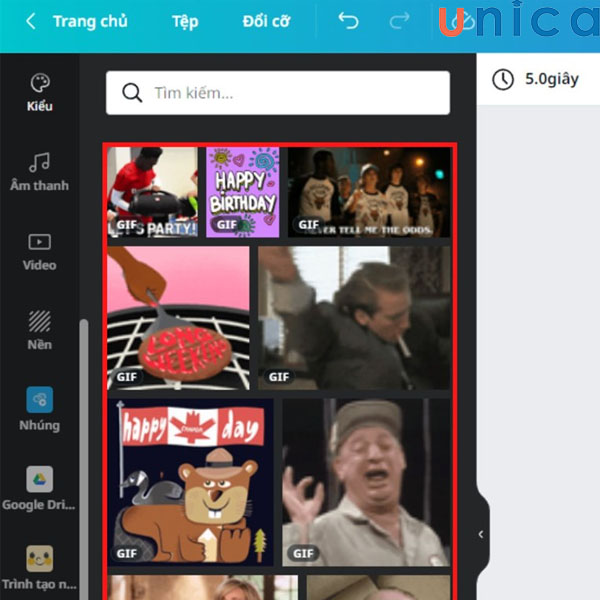This screenshot has height=600, width=600.
Task: Open the Nền background panel
Action: 40,331
